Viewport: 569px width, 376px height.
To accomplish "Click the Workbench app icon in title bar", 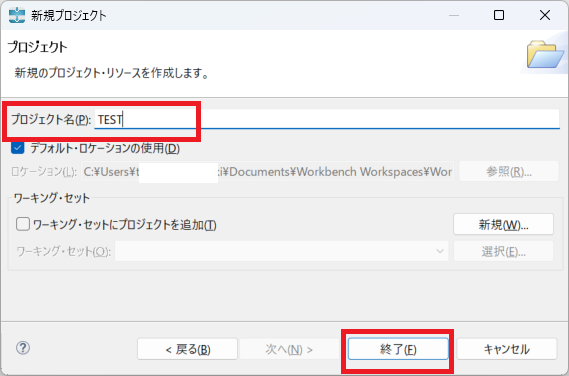I will [17, 15].
